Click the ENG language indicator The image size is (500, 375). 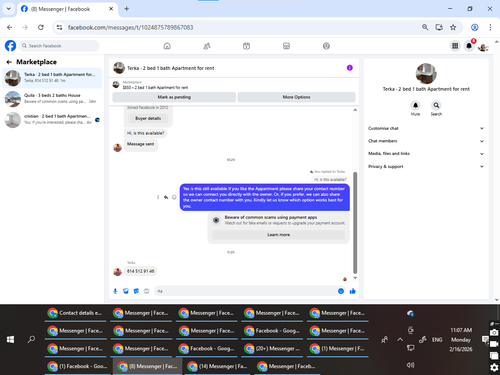(437, 340)
